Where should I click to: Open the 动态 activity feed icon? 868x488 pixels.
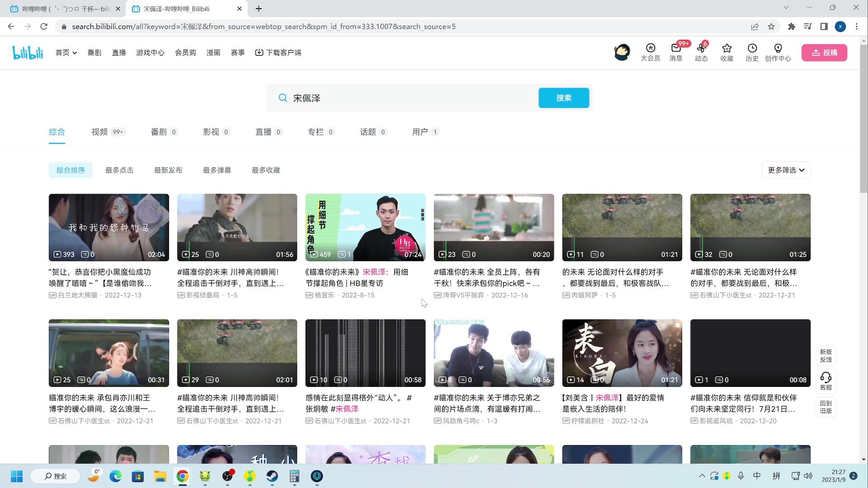701,49
